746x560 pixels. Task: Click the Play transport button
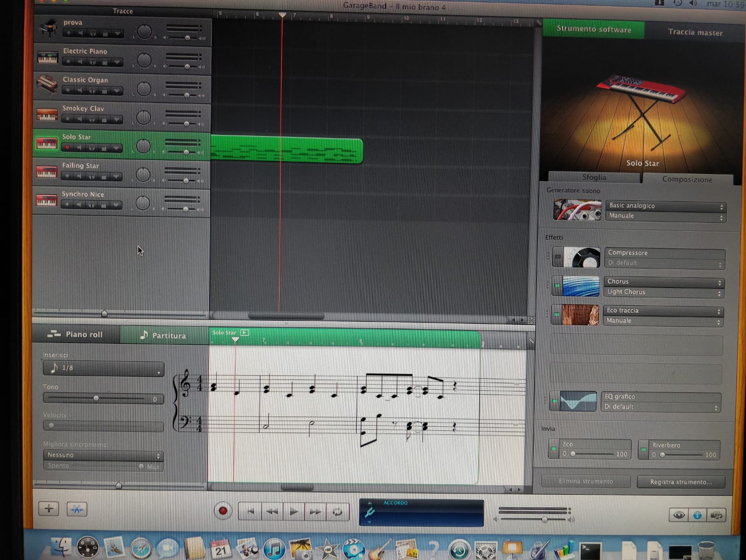[x=294, y=512]
